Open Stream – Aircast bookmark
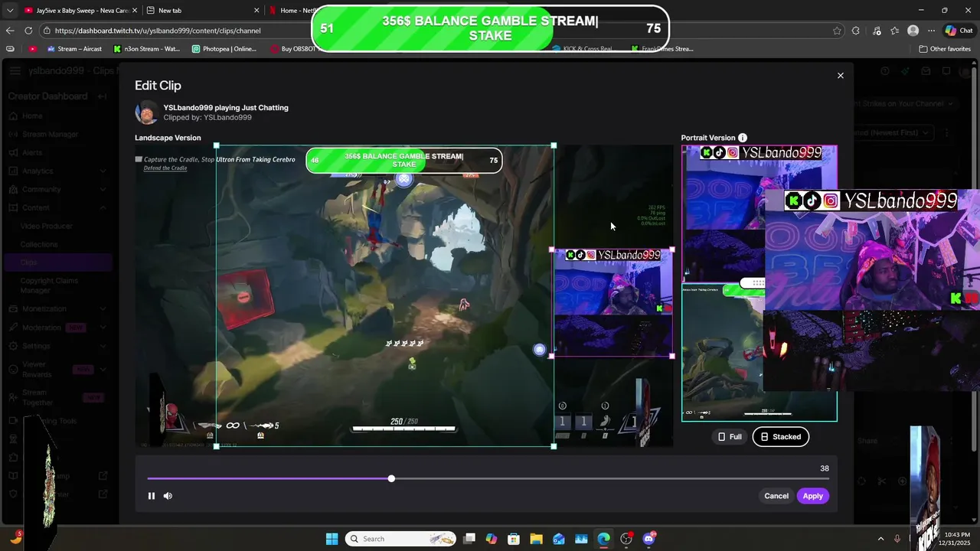This screenshot has width=980, height=551. 73,49
